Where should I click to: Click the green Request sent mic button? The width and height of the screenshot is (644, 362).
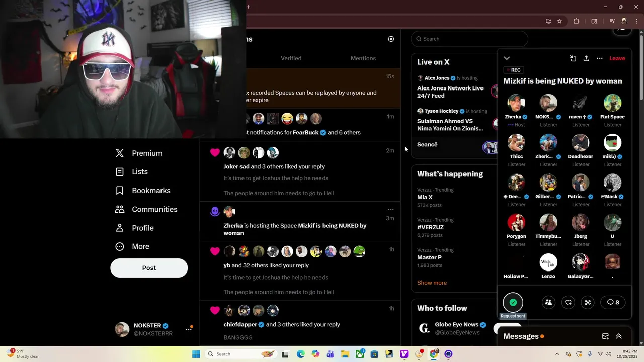pyautogui.click(x=513, y=303)
